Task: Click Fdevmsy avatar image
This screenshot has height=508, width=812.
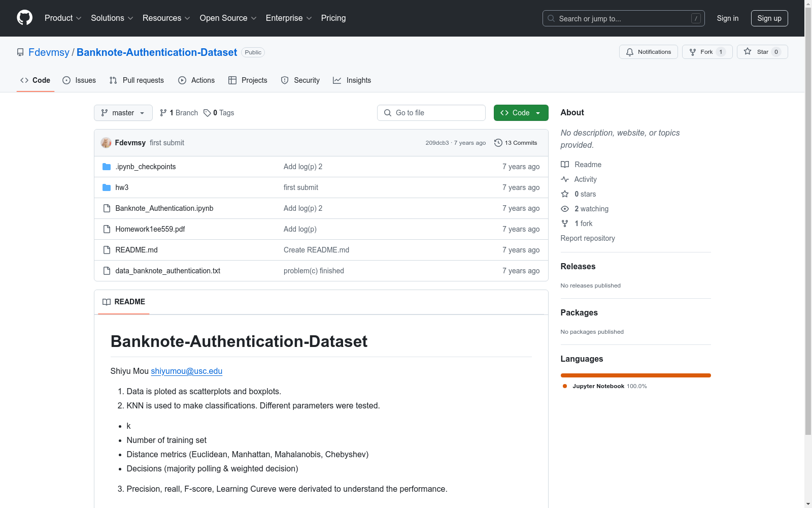Action: click(x=106, y=143)
